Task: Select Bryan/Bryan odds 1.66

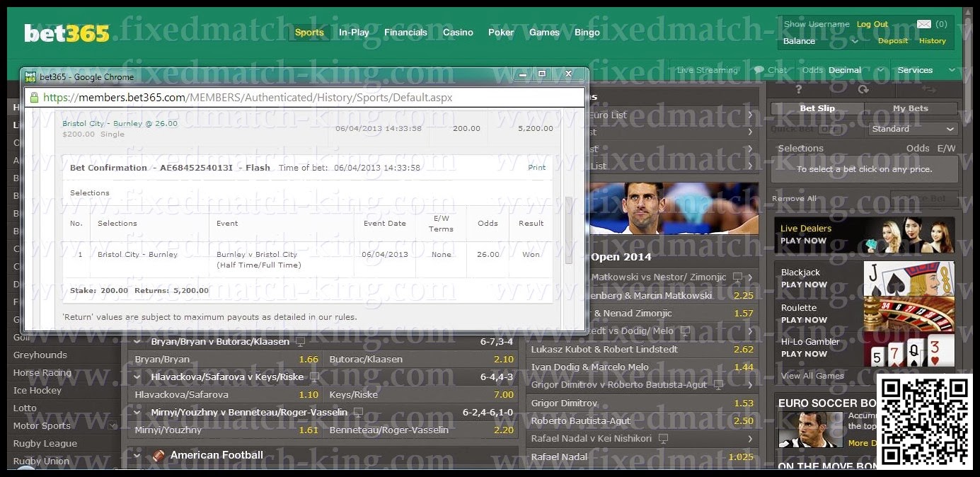Action: click(309, 360)
